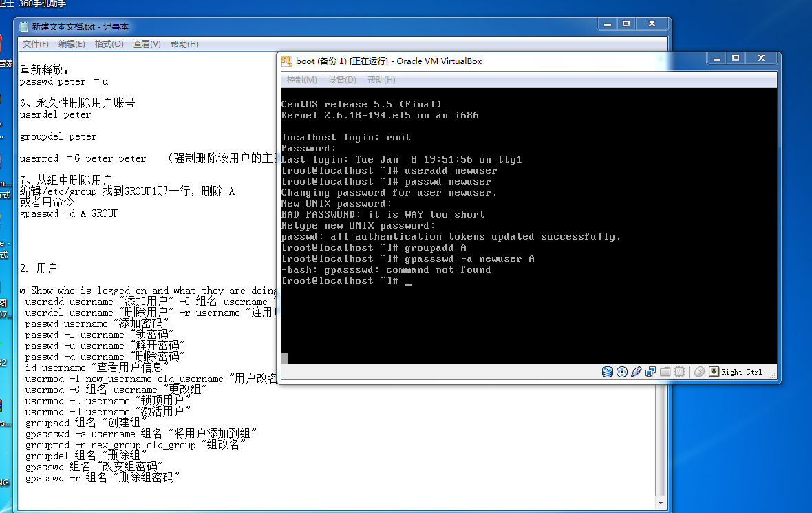Screen dimensions: 812x513
Task: Click 'CentOS release 5.5 (Final)' in terminal
Action: pyautogui.click(x=361, y=104)
